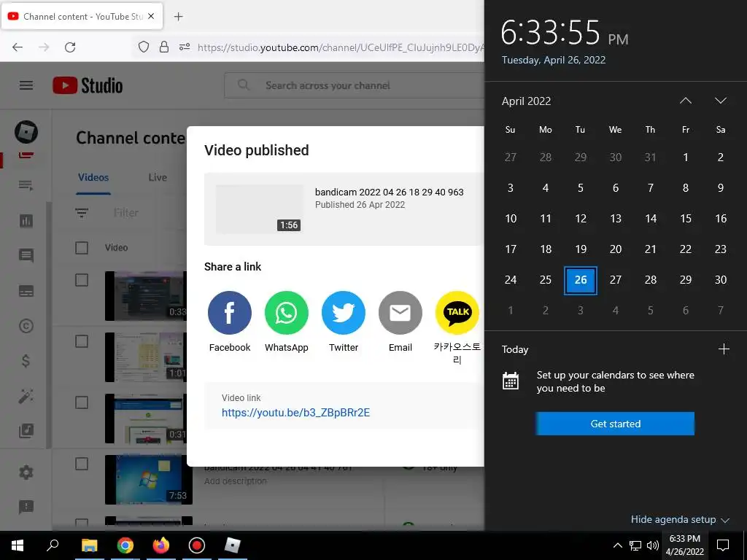Select April 26 in the calendar

tap(580, 280)
